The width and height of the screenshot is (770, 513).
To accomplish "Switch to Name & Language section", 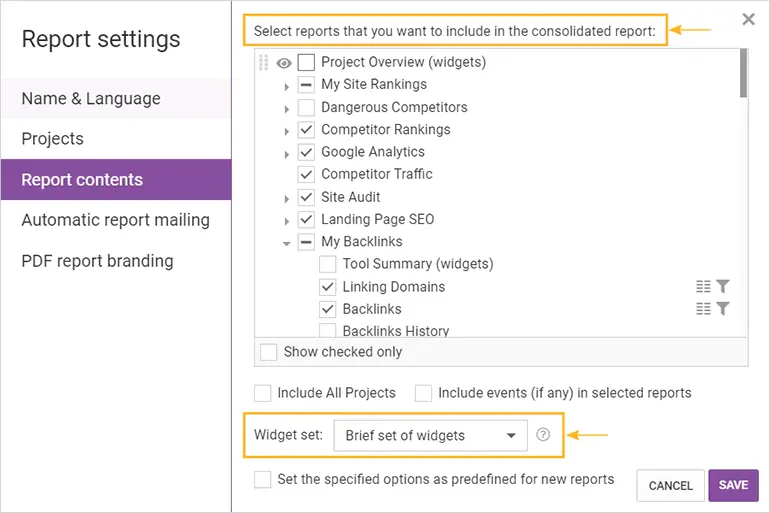I will click(91, 98).
